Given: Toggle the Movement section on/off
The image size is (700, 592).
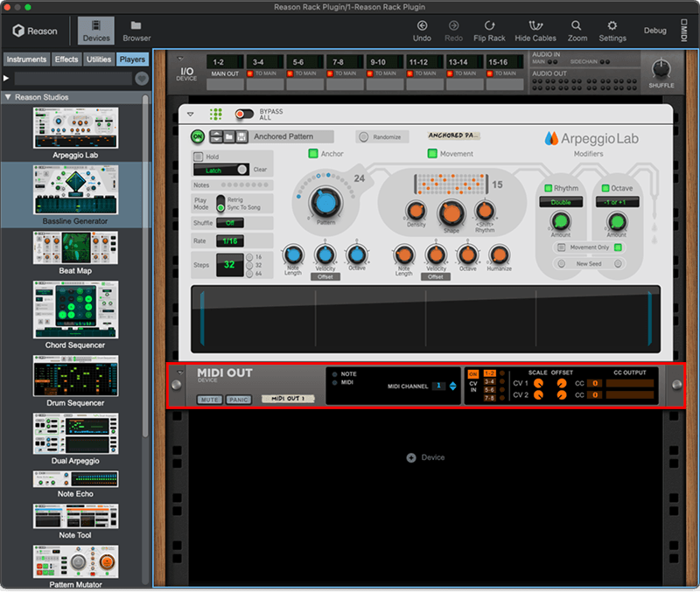Looking at the screenshot, I should pyautogui.click(x=432, y=154).
